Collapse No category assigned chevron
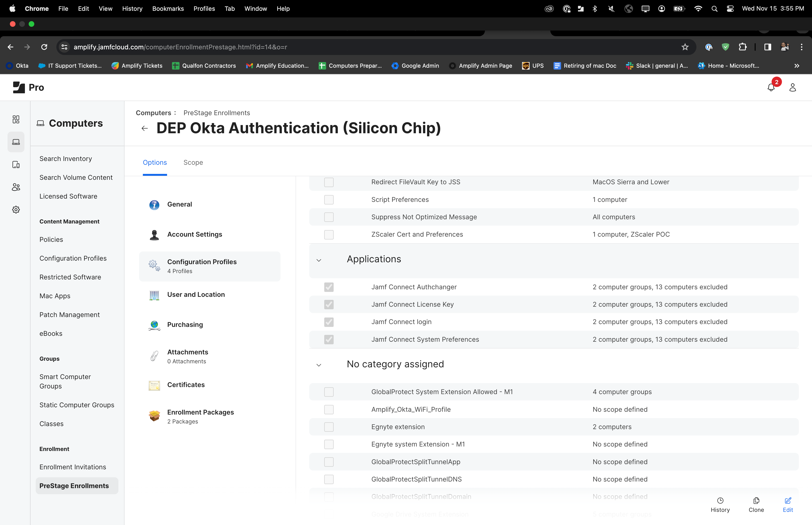 [319, 365]
